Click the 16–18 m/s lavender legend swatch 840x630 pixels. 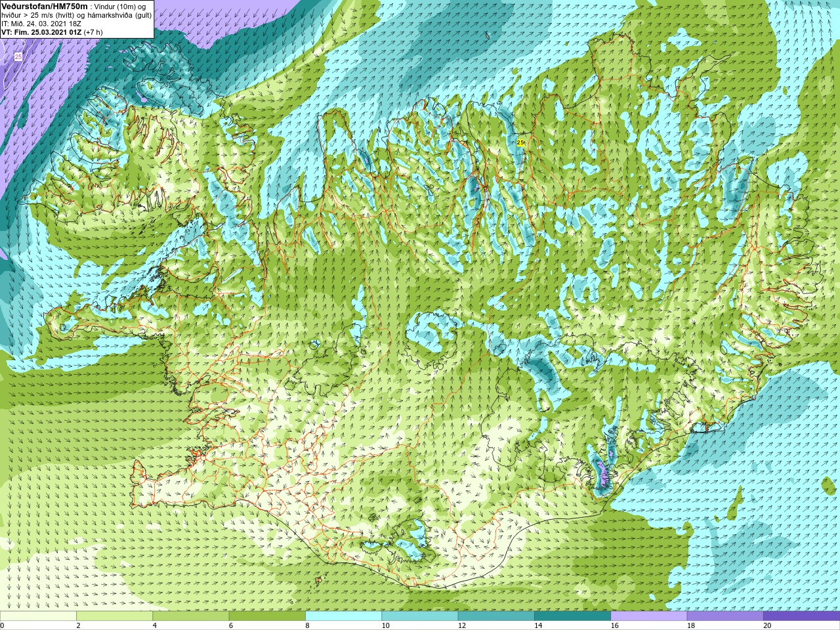[648, 616]
